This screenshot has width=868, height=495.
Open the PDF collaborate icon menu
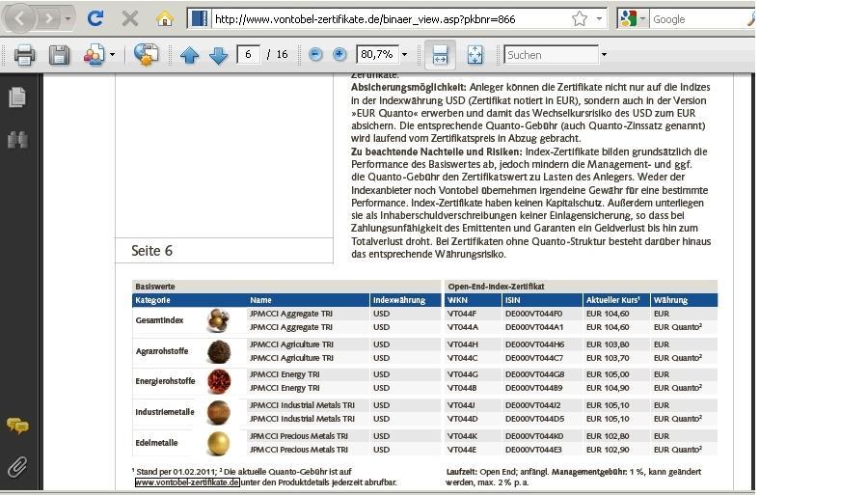point(94,55)
